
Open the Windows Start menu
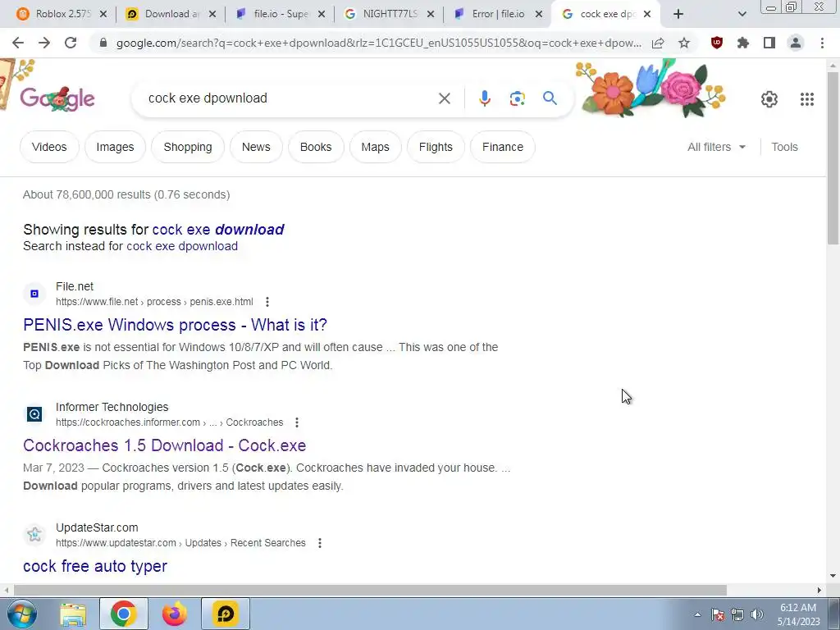(x=22, y=614)
